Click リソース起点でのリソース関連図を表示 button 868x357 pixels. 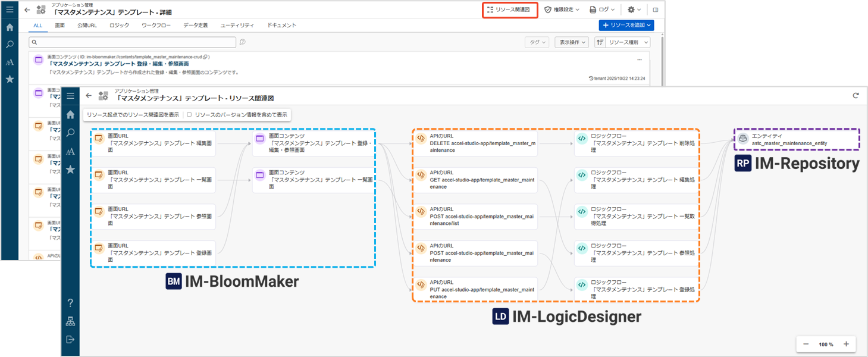point(133,114)
